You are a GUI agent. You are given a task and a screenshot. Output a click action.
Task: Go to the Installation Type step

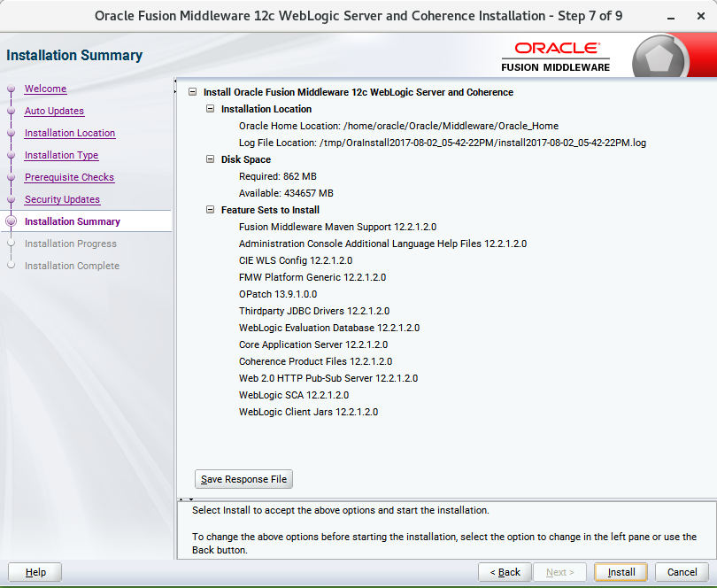(61, 155)
